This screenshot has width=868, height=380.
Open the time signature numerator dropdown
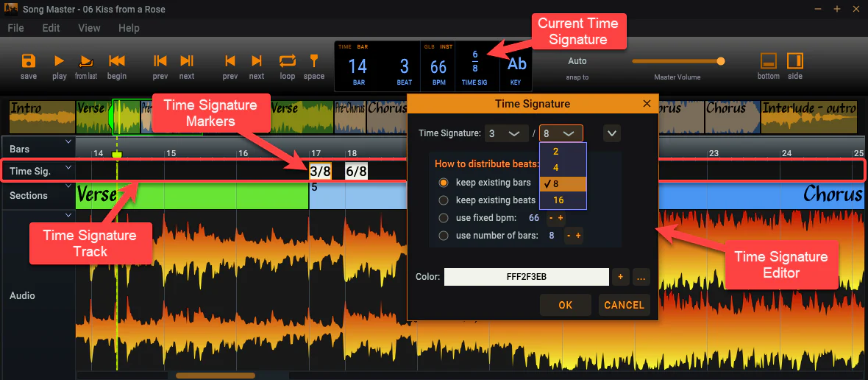[506, 133]
